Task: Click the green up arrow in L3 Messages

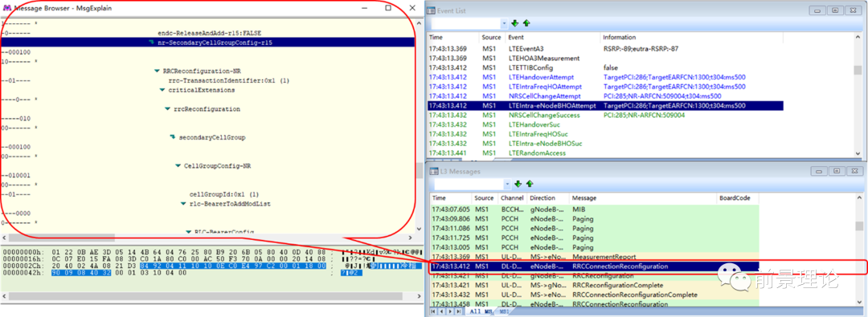Action: (530, 184)
